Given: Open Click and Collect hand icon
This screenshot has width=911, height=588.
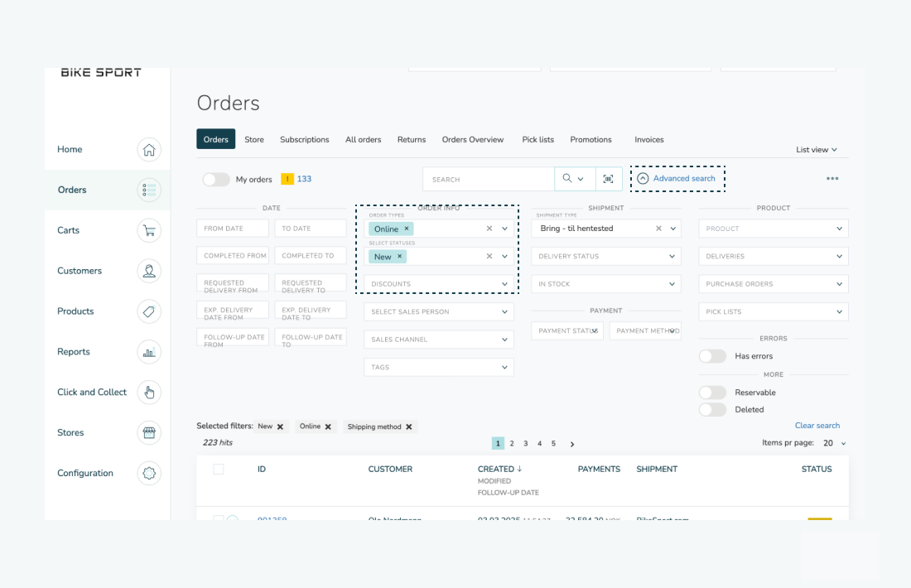Looking at the screenshot, I should pos(149,393).
